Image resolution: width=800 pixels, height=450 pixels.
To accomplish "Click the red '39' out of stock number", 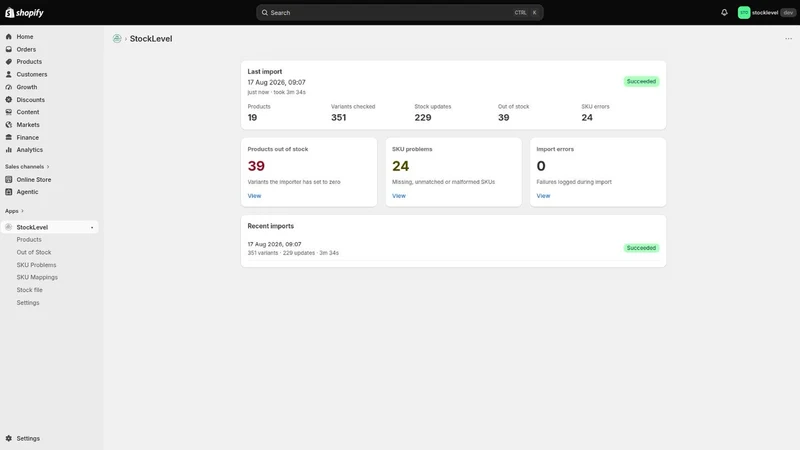I will pyautogui.click(x=256, y=166).
